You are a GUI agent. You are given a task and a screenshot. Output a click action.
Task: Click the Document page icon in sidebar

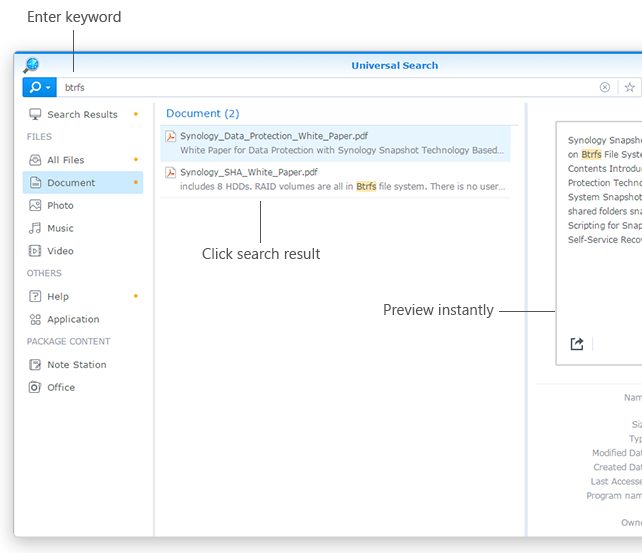[x=36, y=183]
